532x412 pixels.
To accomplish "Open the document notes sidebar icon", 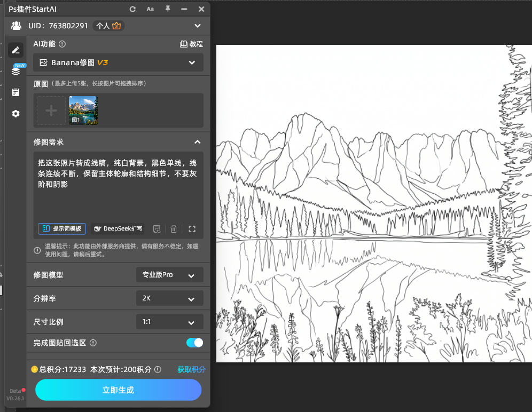I will coord(15,92).
